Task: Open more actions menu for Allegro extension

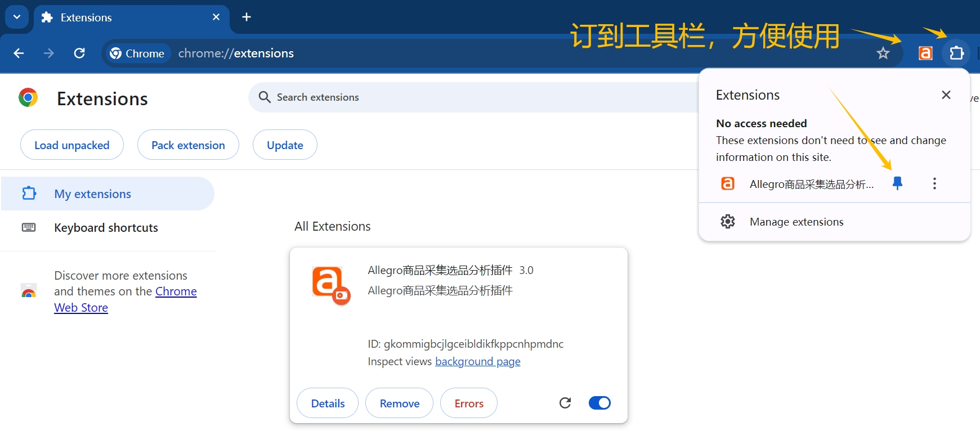Action: [x=934, y=183]
